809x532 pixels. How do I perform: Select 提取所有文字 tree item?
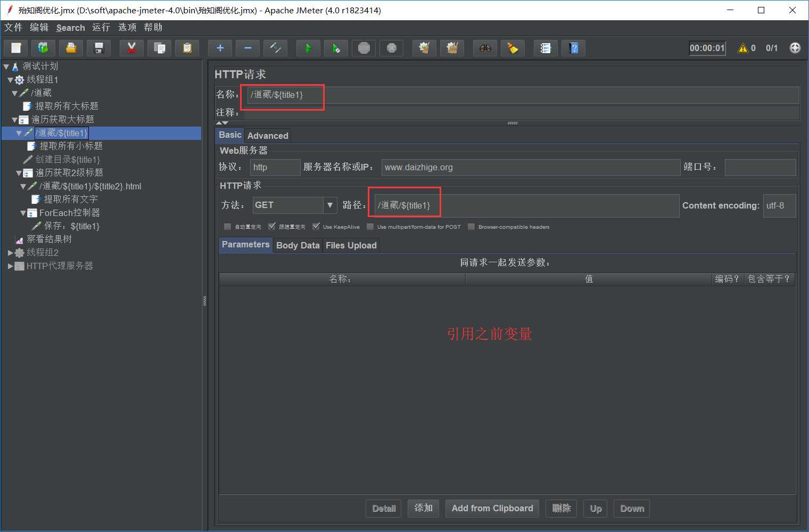click(x=70, y=199)
